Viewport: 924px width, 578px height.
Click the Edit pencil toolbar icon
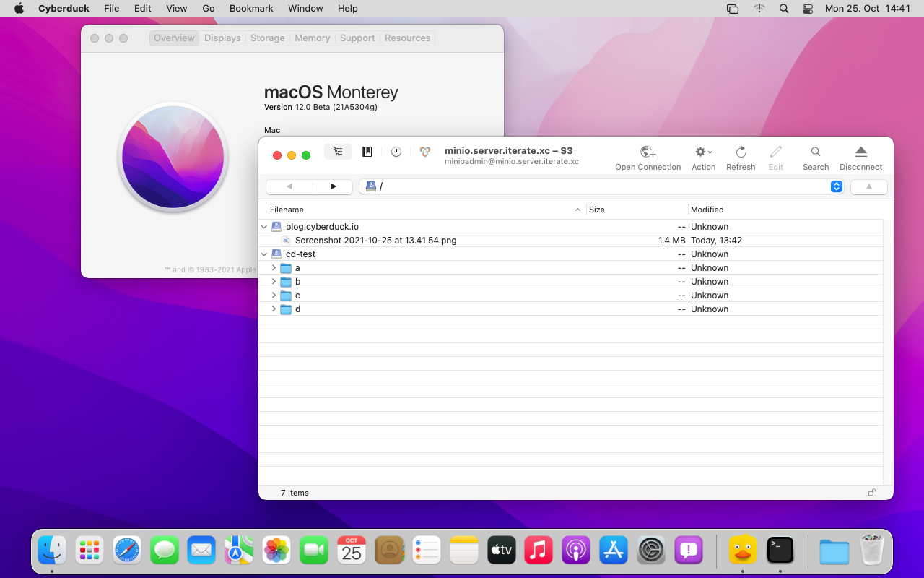[x=776, y=158]
